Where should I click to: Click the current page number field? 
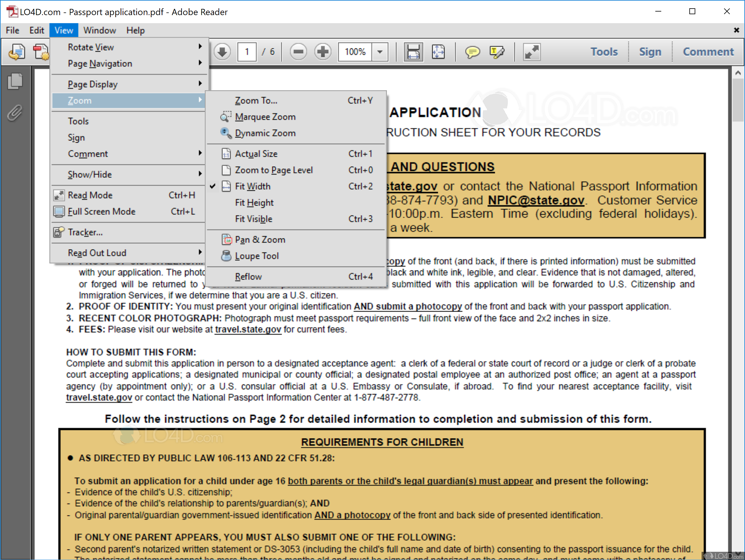(247, 52)
